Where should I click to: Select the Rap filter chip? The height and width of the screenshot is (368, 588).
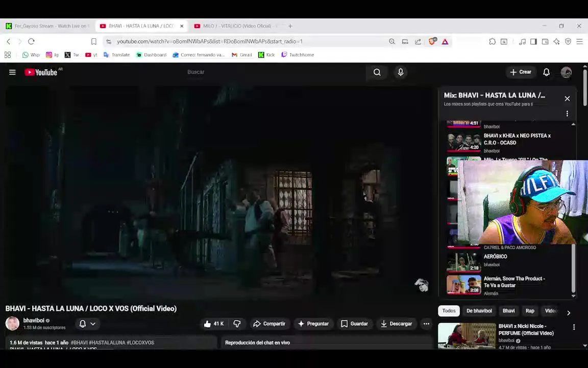tap(530, 311)
